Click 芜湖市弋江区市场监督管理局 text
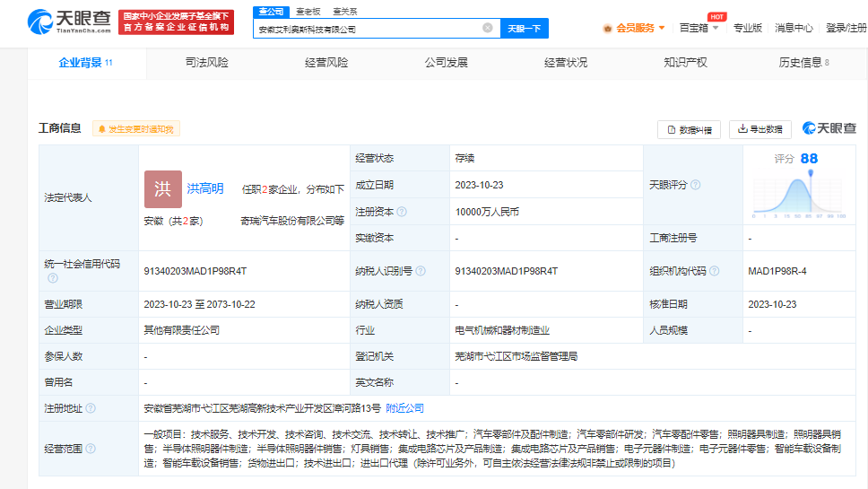868x489 pixels. (516, 356)
